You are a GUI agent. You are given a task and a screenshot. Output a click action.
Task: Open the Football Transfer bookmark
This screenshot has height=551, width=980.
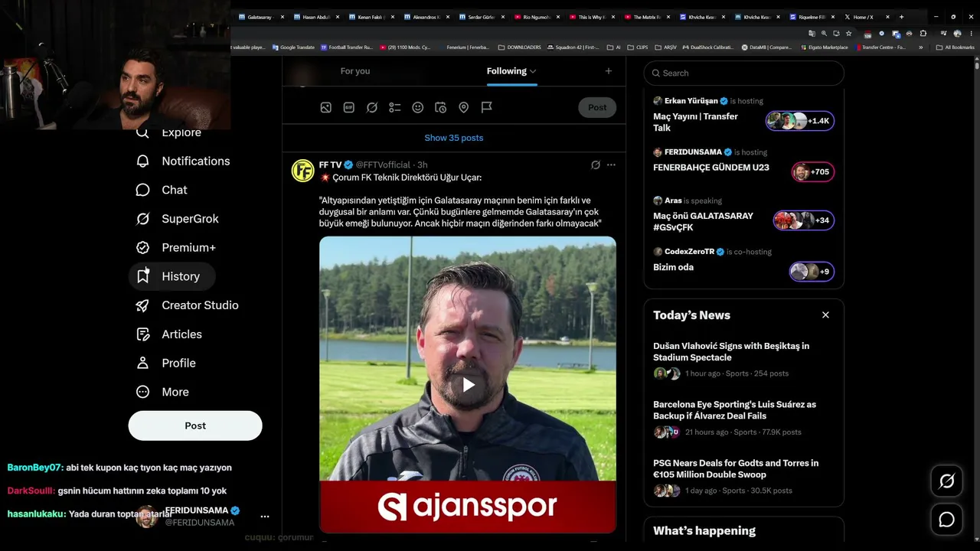click(x=347, y=47)
